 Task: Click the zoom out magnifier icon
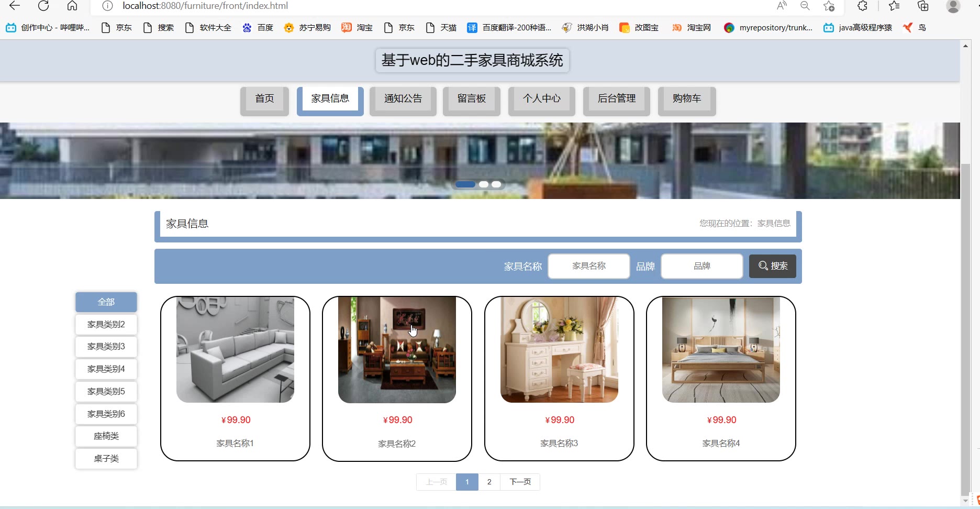coord(805,6)
